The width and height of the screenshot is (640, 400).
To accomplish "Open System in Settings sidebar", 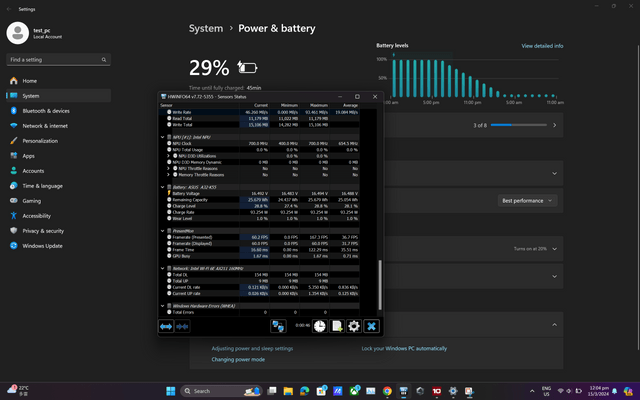I will 58,96.
